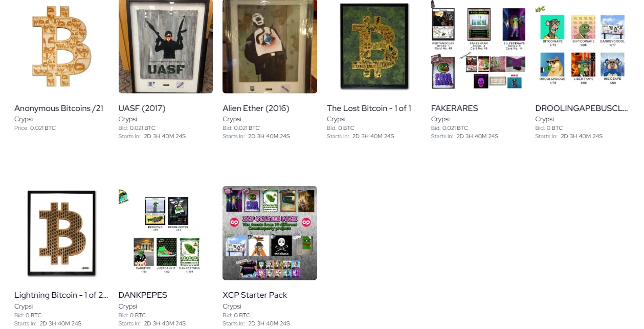Click the 'XCP Starter Pack' title
This screenshot has width=644, height=329.
coord(255,295)
